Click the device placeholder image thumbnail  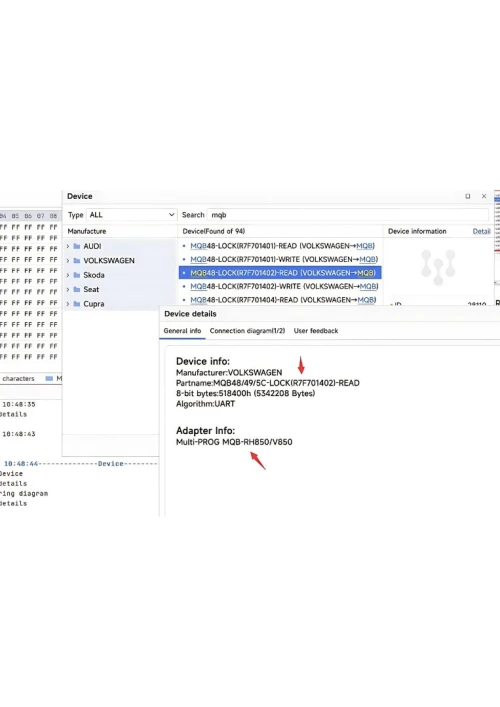point(438,267)
